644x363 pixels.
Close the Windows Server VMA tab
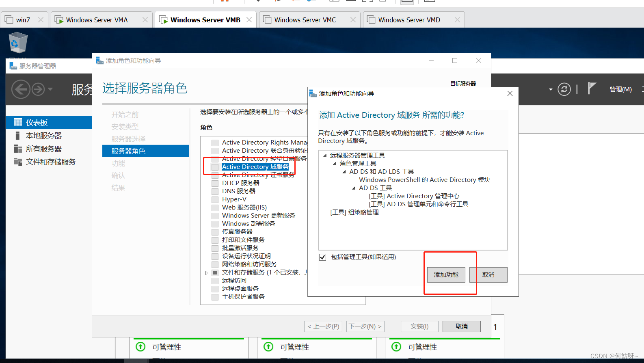click(x=145, y=19)
